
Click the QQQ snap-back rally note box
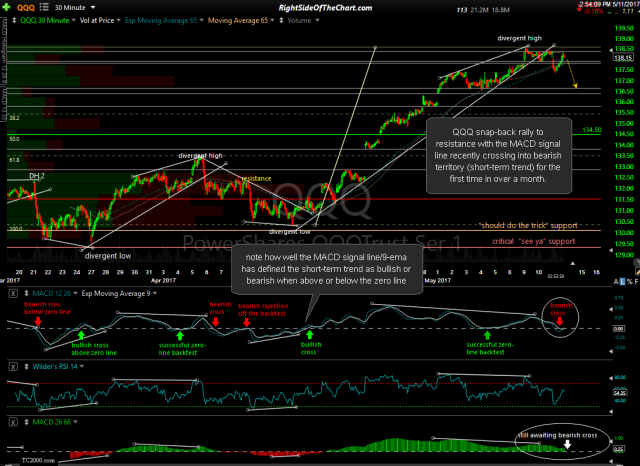coord(499,155)
